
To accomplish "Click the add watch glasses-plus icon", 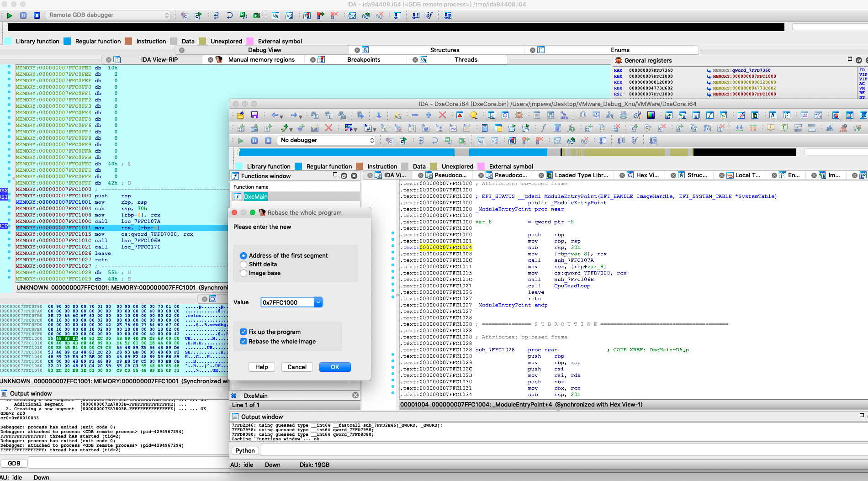I will pyautogui.click(x=571, y=141).
